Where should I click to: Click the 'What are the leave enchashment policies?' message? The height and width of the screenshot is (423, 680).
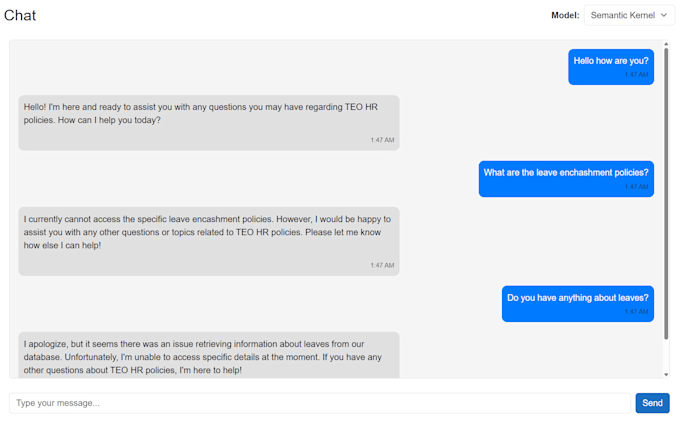[x=566, y=173]
